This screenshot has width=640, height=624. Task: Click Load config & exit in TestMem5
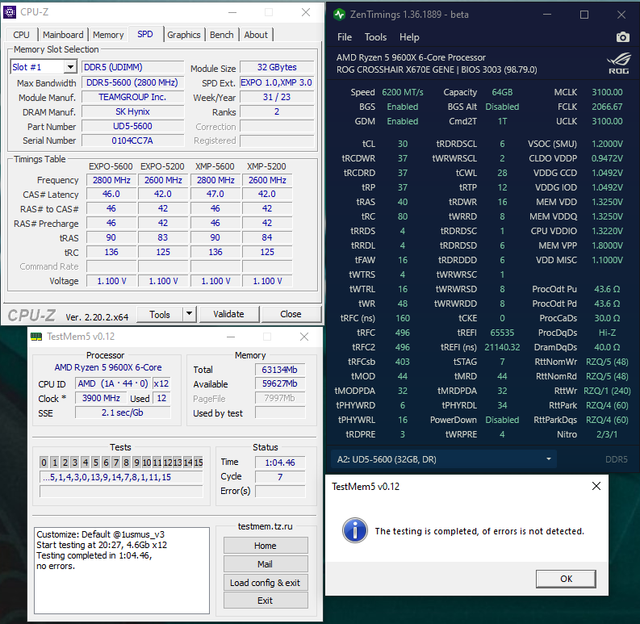(265, 583)
